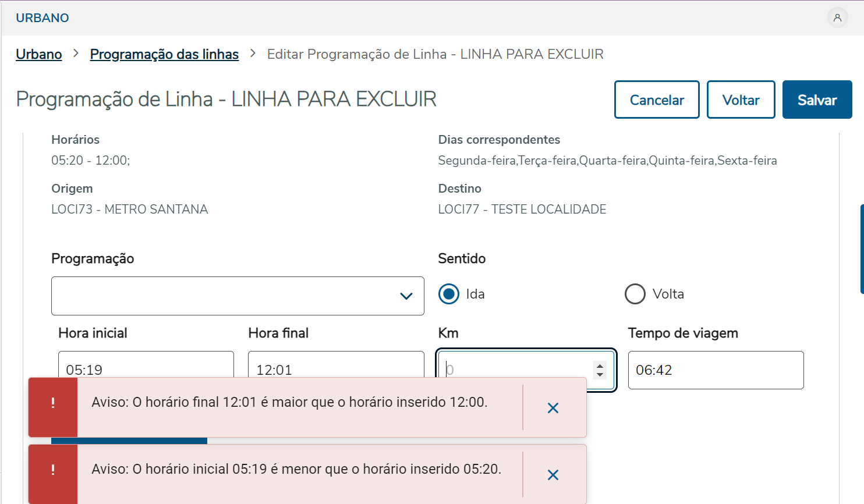The height and width of the screenshot is (504, 864).
Task: Dismiss the horário final 12:01 warning
Action: click(x=553, y=408)
